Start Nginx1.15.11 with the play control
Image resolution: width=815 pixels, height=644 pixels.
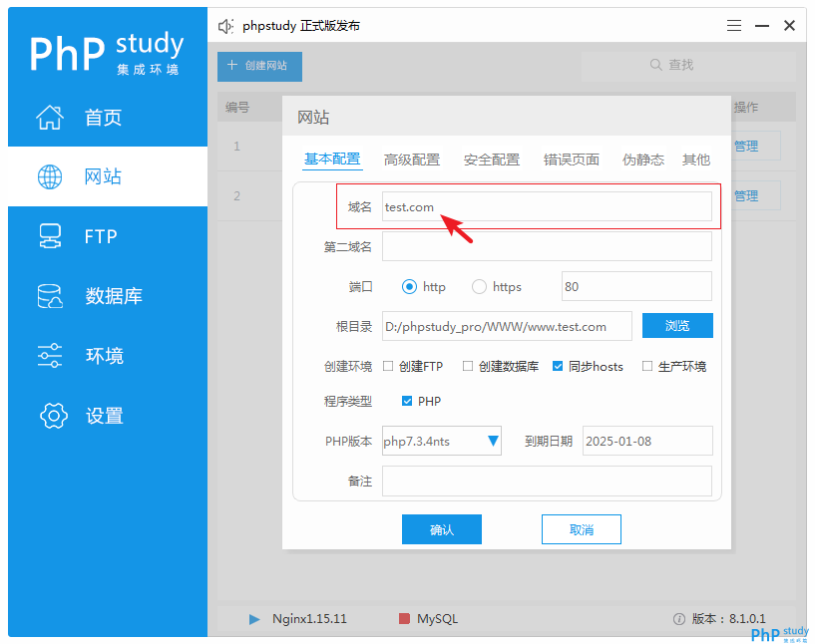(x=254, y=619)
